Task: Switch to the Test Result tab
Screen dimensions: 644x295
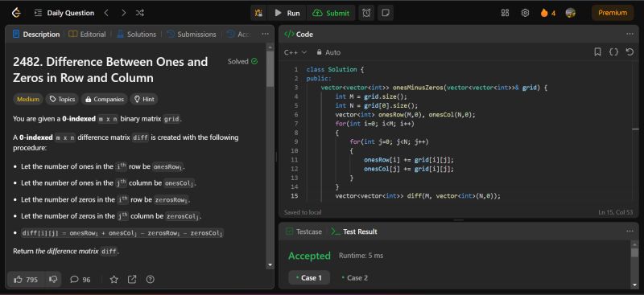Action: point(354,231)
